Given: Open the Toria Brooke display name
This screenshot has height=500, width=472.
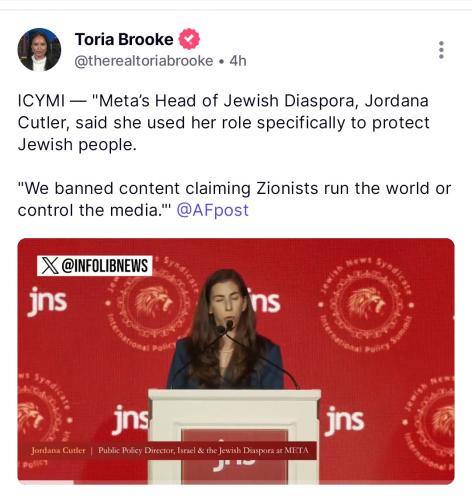Looking at the screenshot, I should 124,39.
